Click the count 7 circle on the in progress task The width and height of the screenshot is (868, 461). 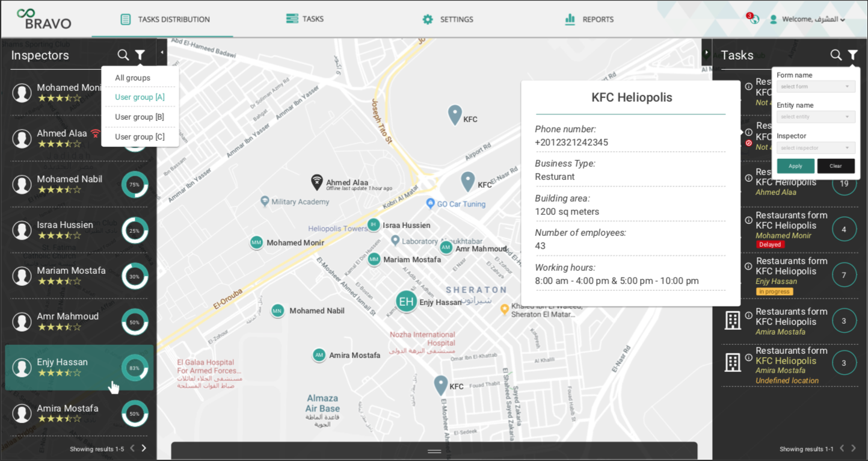[844, 275]
